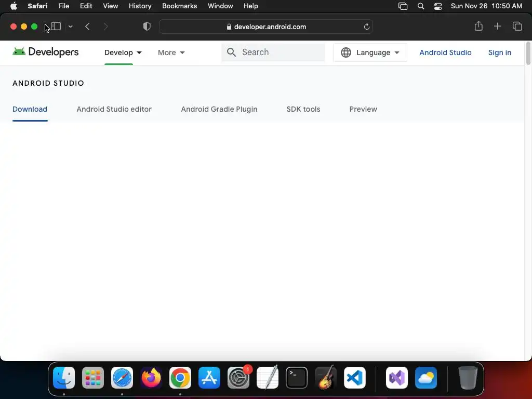Open Launchpad from the Dock

pyautogui.click(x=93, y=378)
